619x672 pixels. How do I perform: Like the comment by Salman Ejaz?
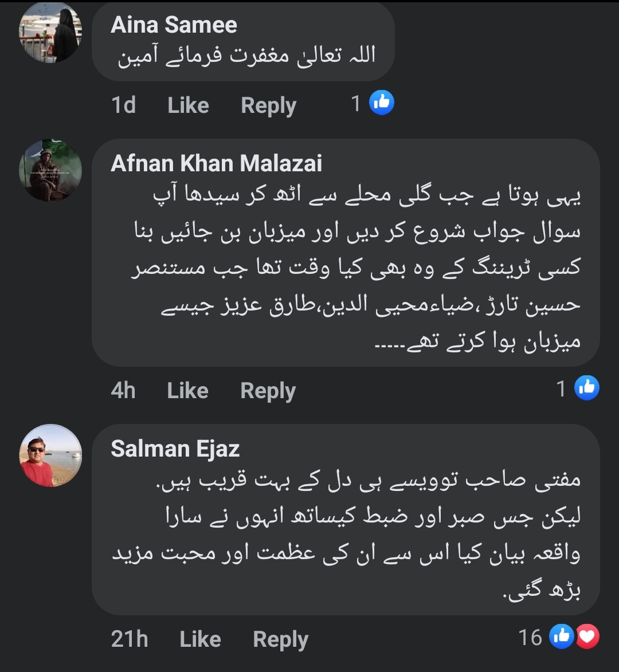(200, 639)
